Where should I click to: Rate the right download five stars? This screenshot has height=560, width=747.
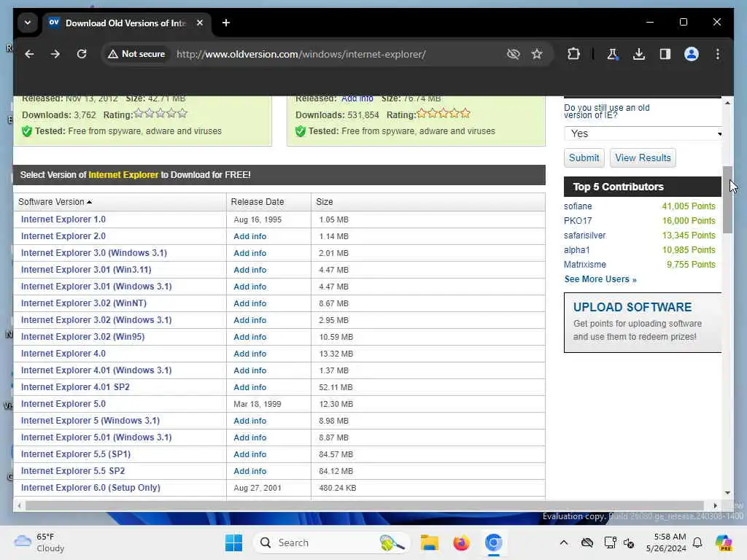coord(465,113)
